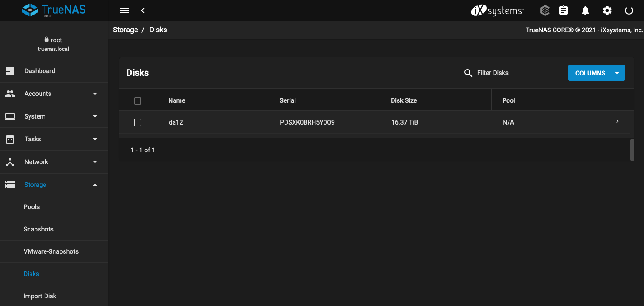Click the Filter Disks search field
644x306 pixels.
coord(518,73)
